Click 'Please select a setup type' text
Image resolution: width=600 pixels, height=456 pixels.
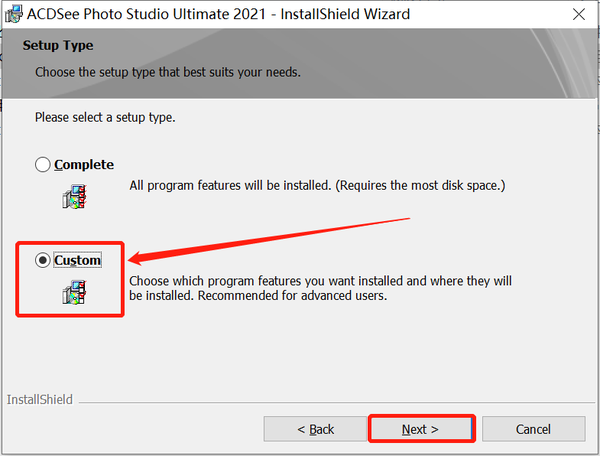[105, 117]
